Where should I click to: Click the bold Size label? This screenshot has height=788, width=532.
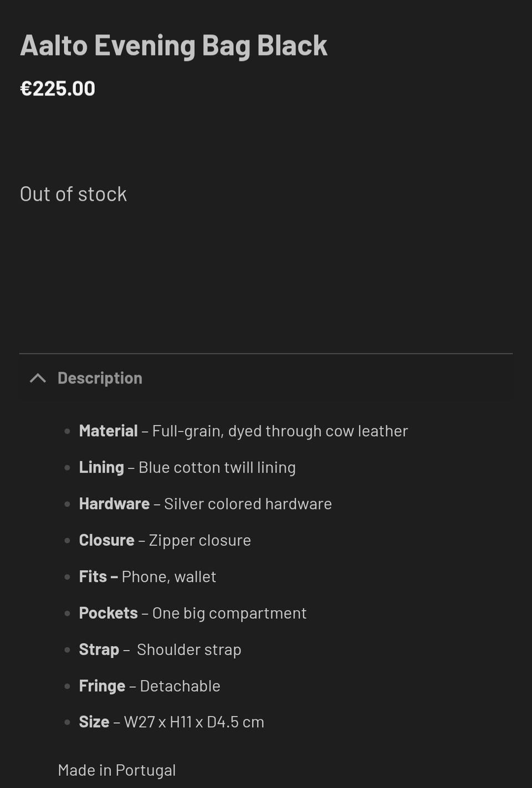tap(94, 722)
